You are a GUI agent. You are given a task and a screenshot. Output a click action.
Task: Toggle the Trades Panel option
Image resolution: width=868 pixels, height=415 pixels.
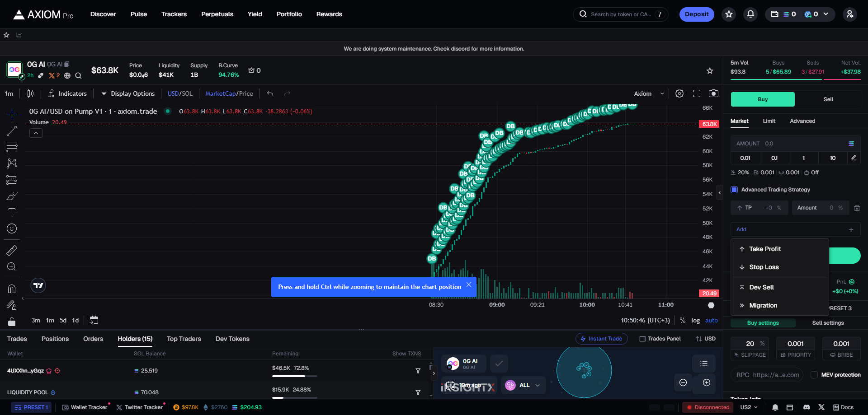click(x=660, y=339)
